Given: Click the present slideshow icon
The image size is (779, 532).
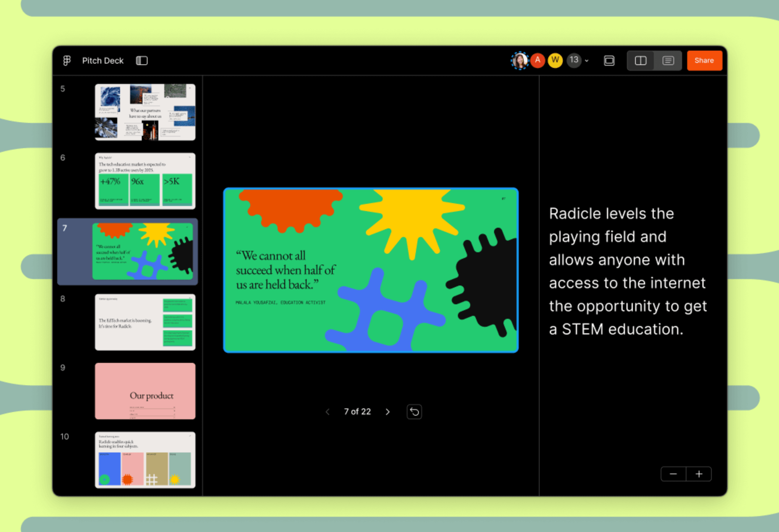Looking at the screenshot, I should [x=609, y=60].
